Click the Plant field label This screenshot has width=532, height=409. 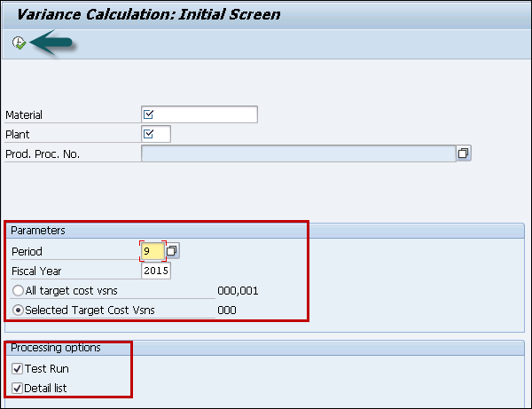click(x=18, y=135)
